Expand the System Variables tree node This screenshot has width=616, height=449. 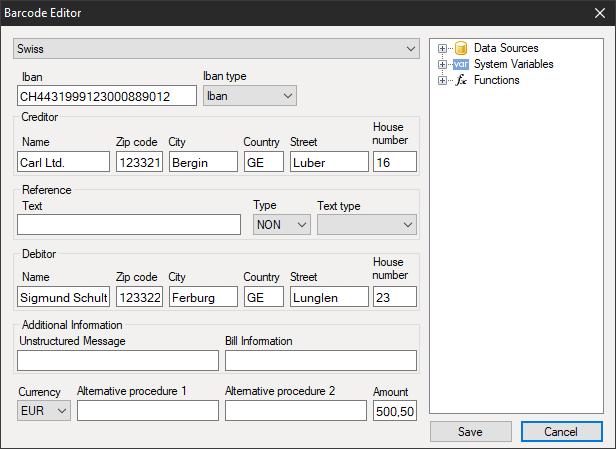click(x=443, y=64)
